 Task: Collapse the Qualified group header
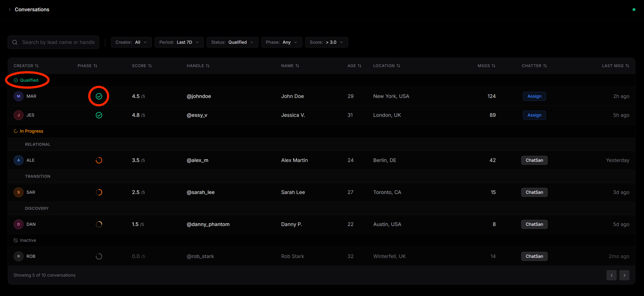click(26, 80)
